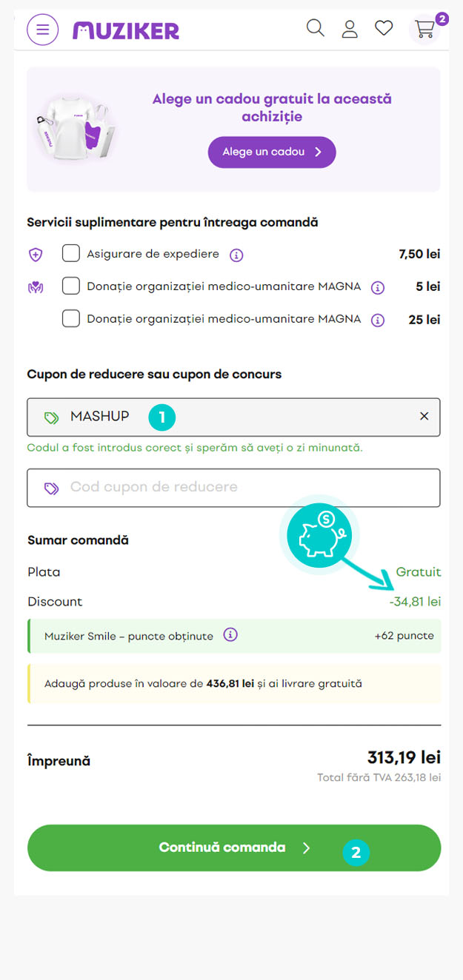Viewport: 463px width, 980px height.
Task: Remove the MASHUP coupon code
Action: pyautogui.click(x=424, y=417)
